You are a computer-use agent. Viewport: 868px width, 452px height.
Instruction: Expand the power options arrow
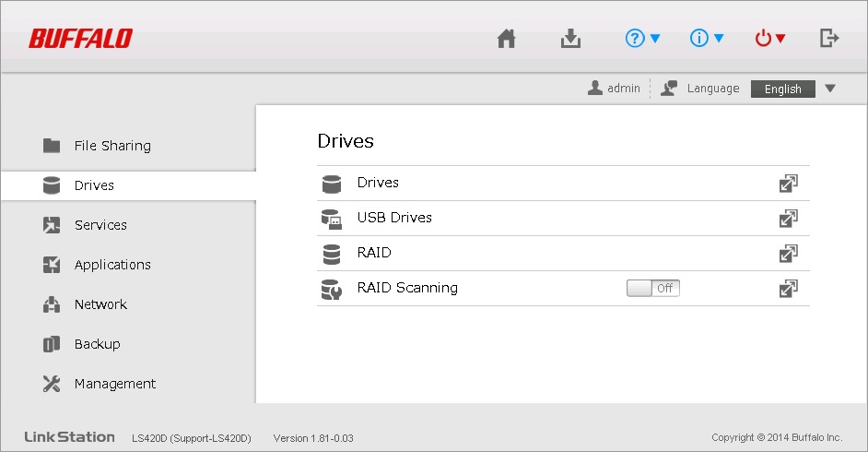click(780, 38)
